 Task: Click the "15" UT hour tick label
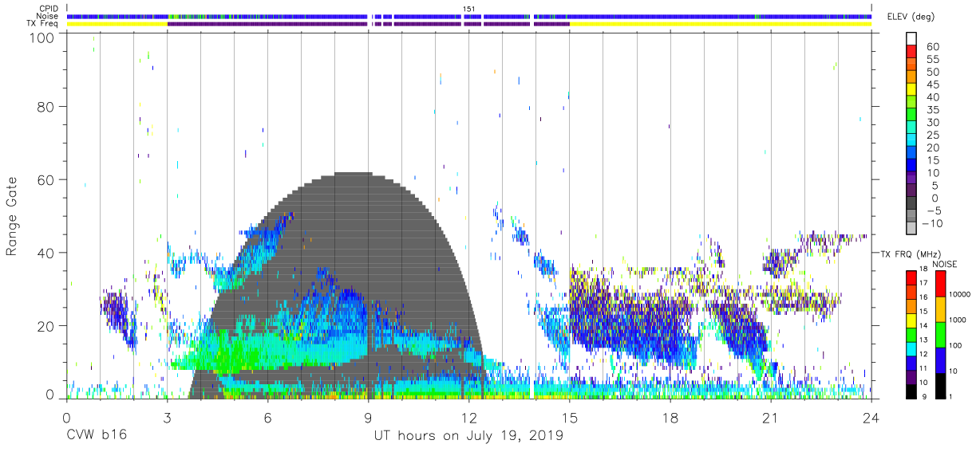pyautogui.click(x=570, y=416)
